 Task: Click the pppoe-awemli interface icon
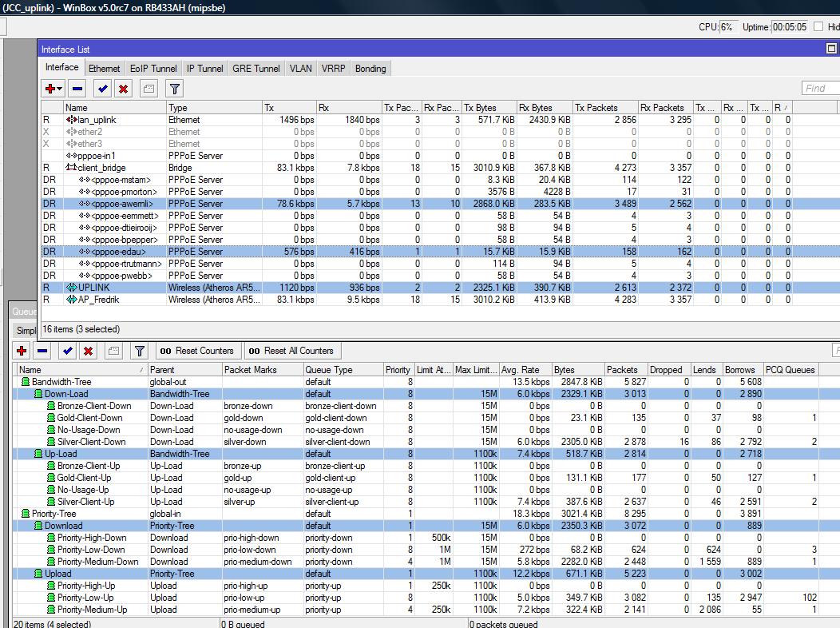[85, 204]
